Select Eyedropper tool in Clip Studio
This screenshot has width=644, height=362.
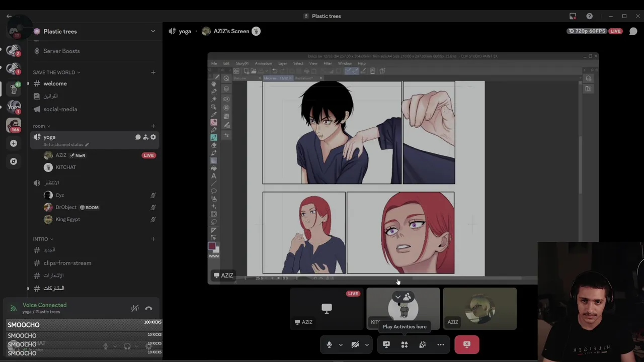pos(214,115)
